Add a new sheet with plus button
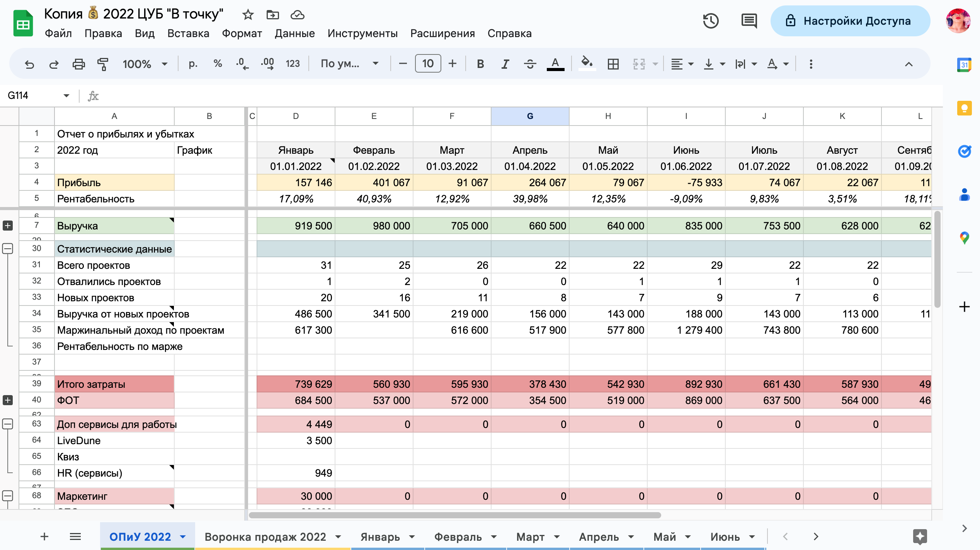The image size is (980, 550). pos(44,536)
